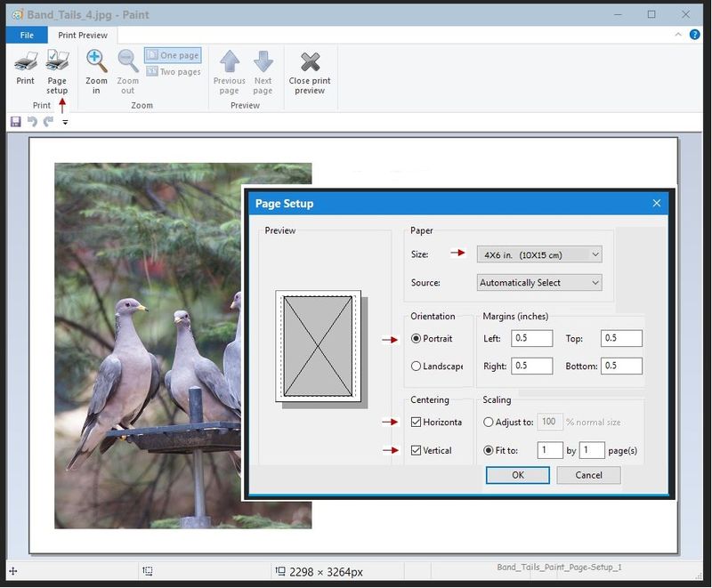Select the Print Preview tab

pyautogui.click(x=83, y=35)
